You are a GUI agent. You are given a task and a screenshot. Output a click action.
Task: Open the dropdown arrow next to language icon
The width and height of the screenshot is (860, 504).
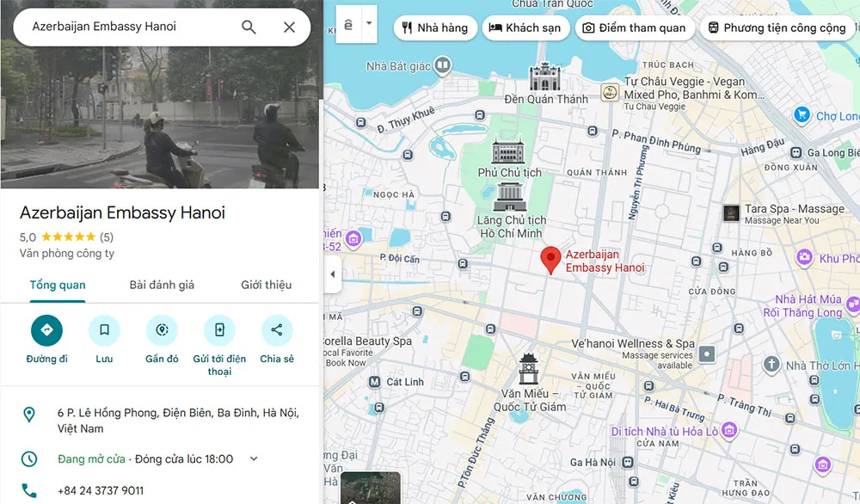pyautogui.click(x=369, y=23)
